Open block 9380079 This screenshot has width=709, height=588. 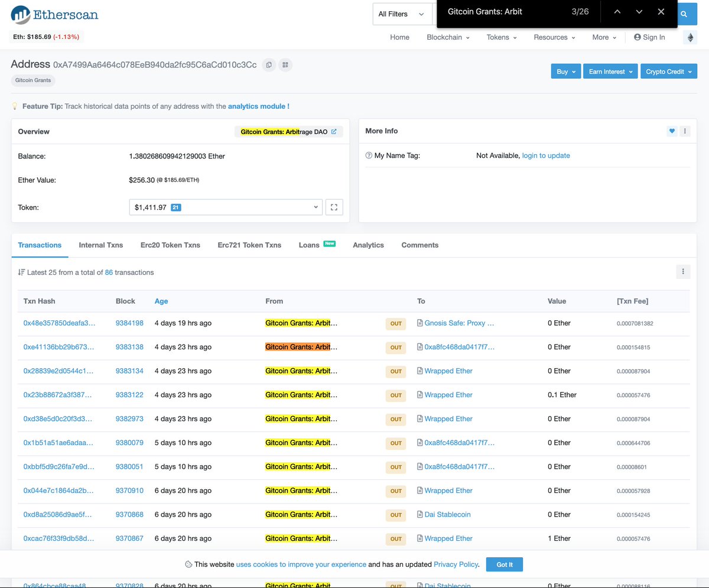129,443
